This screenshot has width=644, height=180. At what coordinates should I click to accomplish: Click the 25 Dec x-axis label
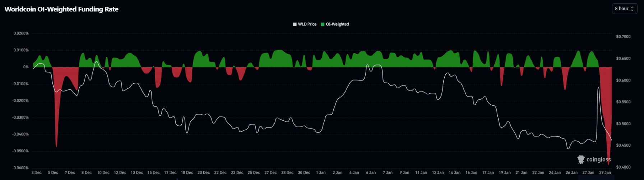tap(254, 173)
